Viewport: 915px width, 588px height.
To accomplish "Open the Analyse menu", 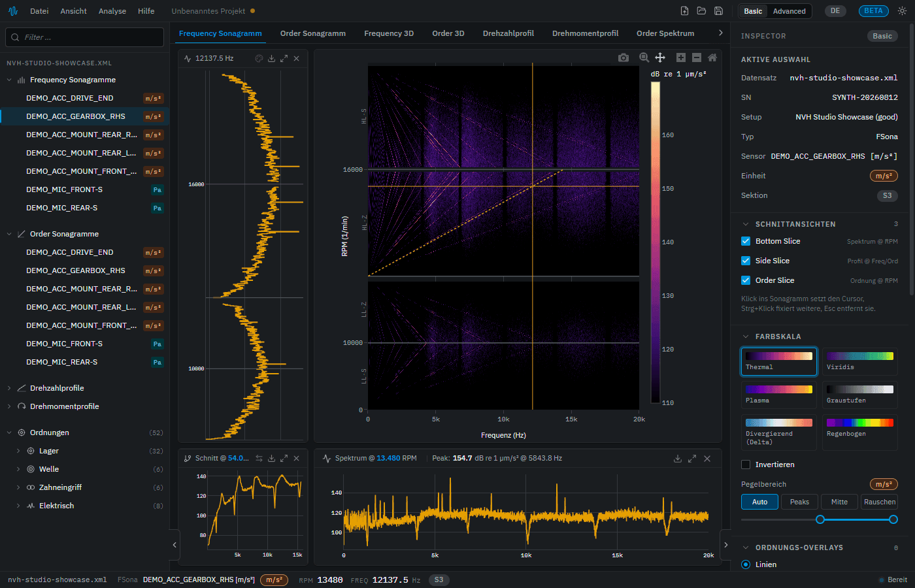I will [112, 11].
